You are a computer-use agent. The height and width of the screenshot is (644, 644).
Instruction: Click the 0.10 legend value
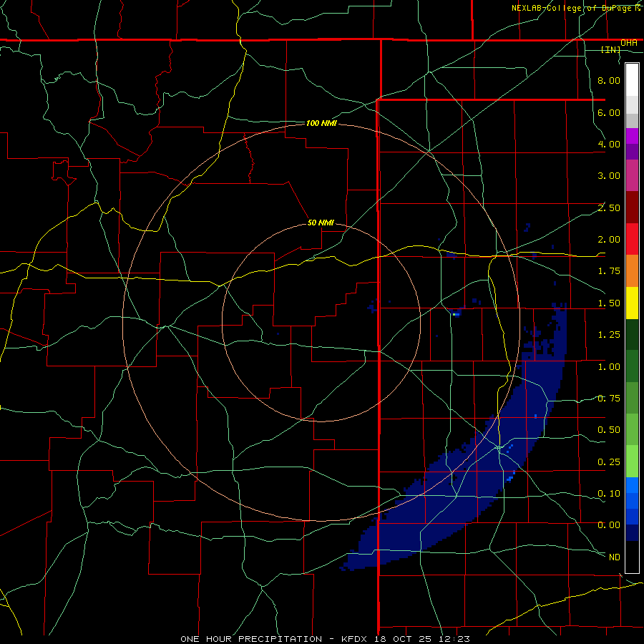coord(609,494)
